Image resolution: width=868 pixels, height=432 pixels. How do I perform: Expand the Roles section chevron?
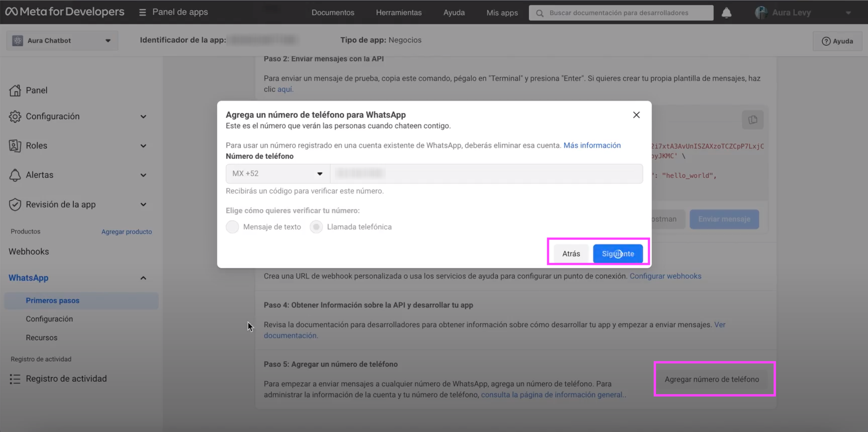143,146
